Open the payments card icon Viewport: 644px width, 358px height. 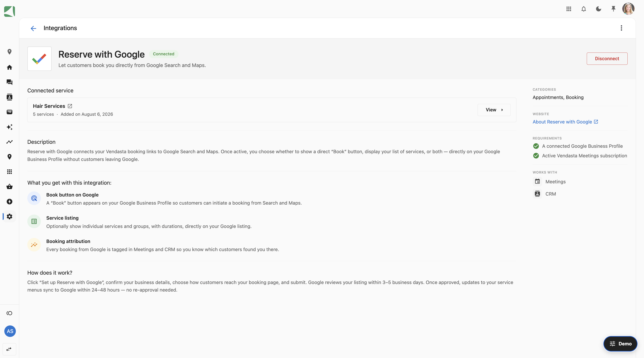tap(9, 112)
